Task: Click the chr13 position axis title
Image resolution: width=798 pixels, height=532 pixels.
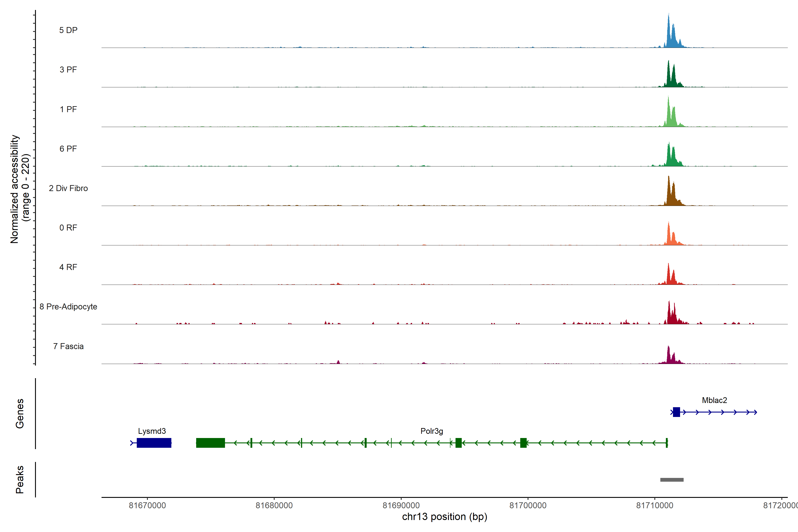Action: click(444, 517)
